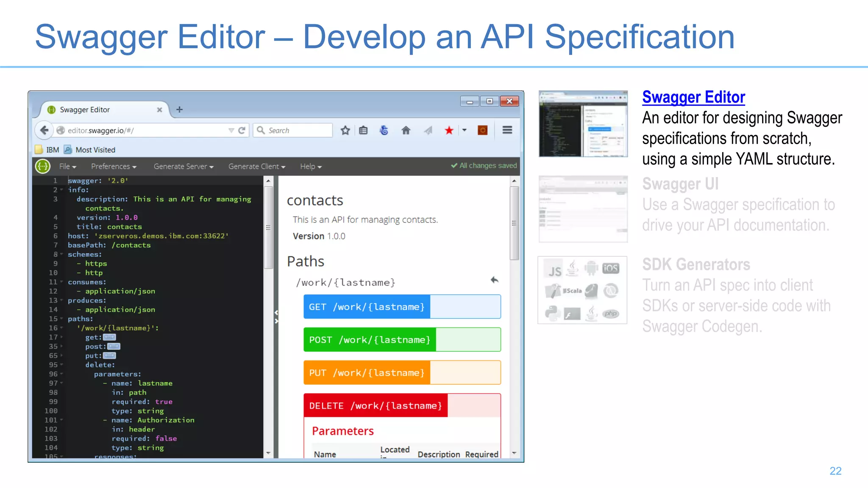Viewport: 868px width, 488px height.
Task: Open the Help menu
Action: [311, 166]
